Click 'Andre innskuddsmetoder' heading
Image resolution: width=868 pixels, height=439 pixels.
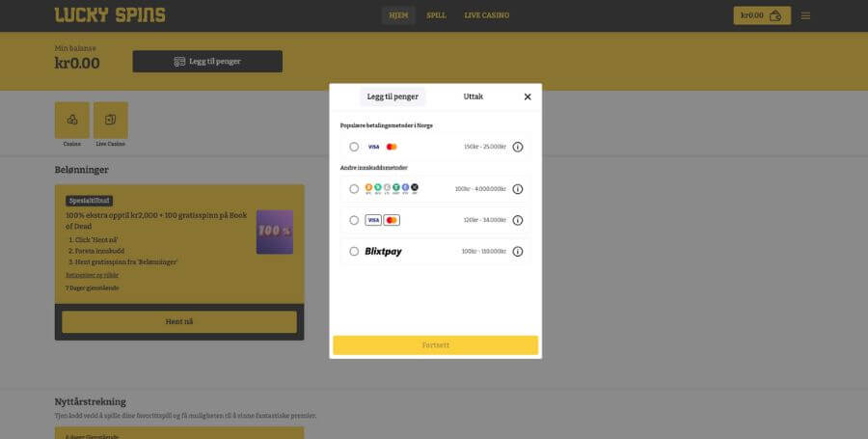coord(373,168)
